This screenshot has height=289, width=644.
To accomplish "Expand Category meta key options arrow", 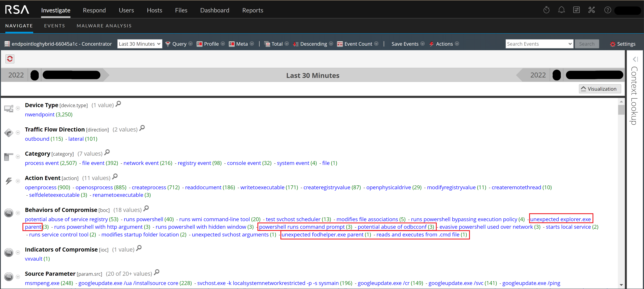I will [18, 157].
